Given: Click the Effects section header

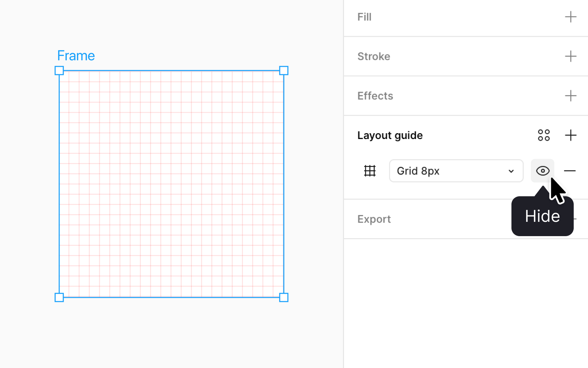Looking at the screenshot, I should tap(375, 96).
